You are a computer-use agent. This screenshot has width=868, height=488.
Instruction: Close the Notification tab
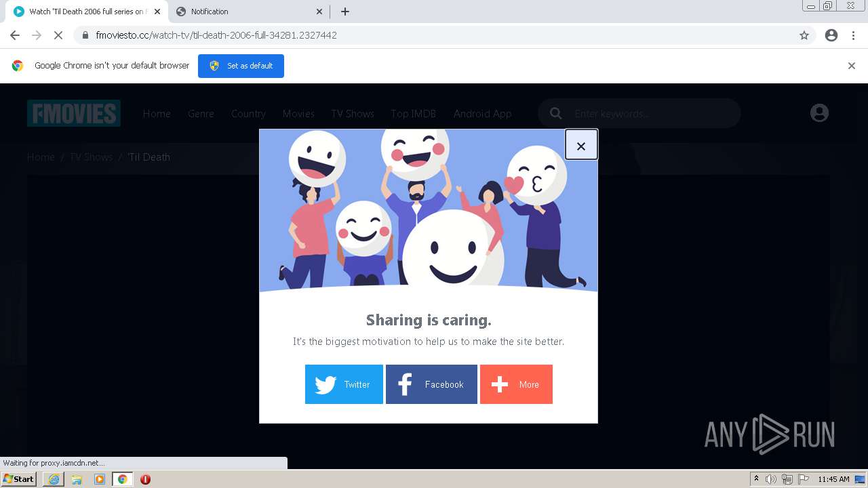319,12
